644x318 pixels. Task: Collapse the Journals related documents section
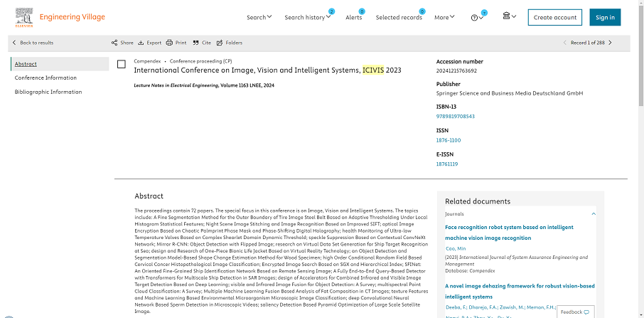tap(594, 213)
